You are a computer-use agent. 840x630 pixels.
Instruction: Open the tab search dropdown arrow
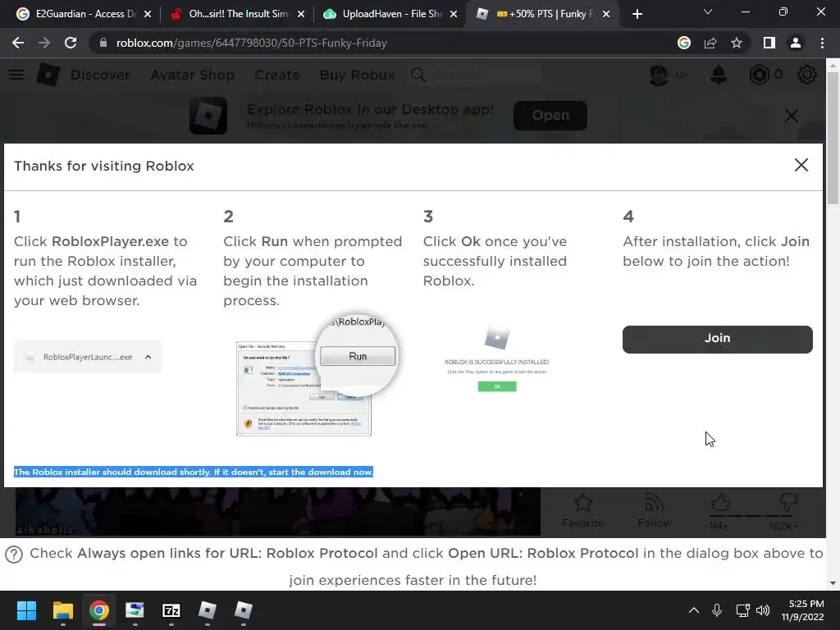pyautogui.click(x=708, y=11)
